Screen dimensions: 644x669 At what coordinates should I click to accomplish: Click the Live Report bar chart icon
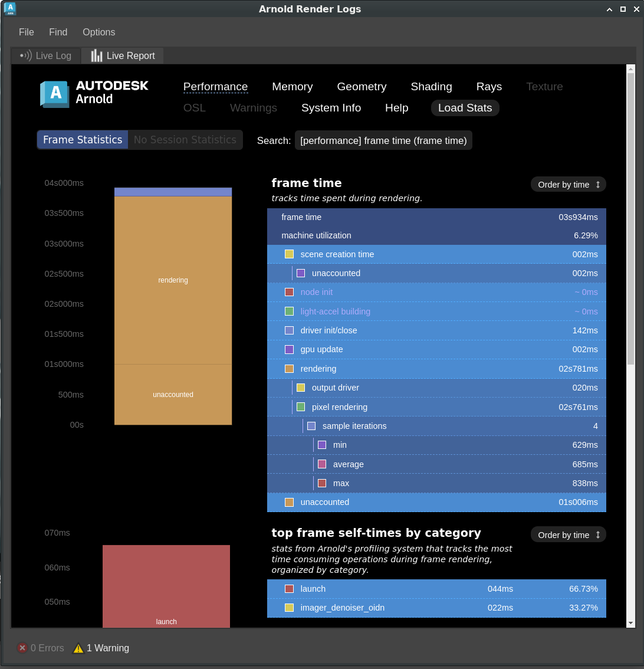coord(97,55)
